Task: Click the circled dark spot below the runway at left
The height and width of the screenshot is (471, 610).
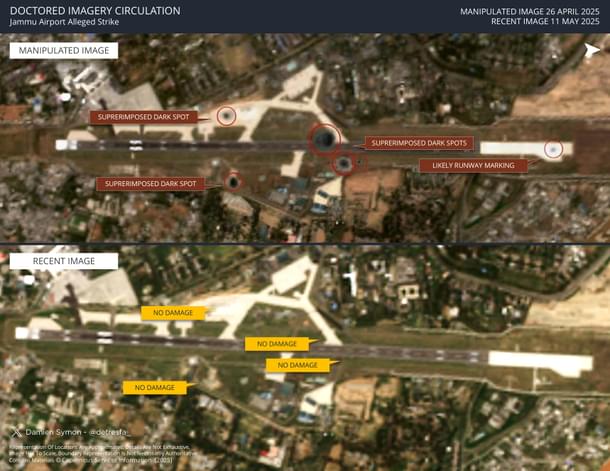Action: (233, 182)
